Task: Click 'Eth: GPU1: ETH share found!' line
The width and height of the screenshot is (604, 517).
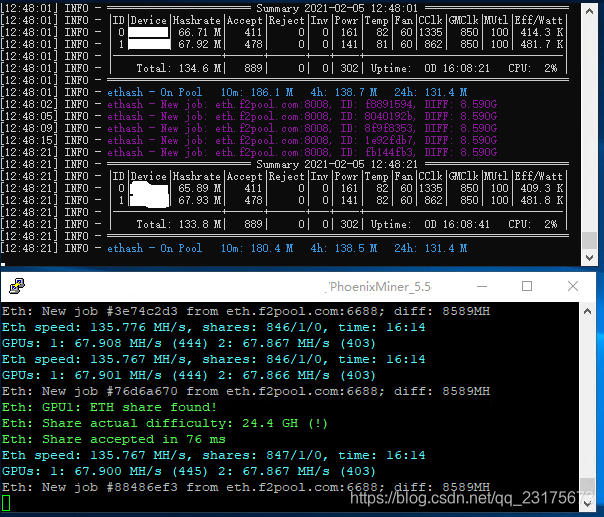Action: [x=109, y=407]
